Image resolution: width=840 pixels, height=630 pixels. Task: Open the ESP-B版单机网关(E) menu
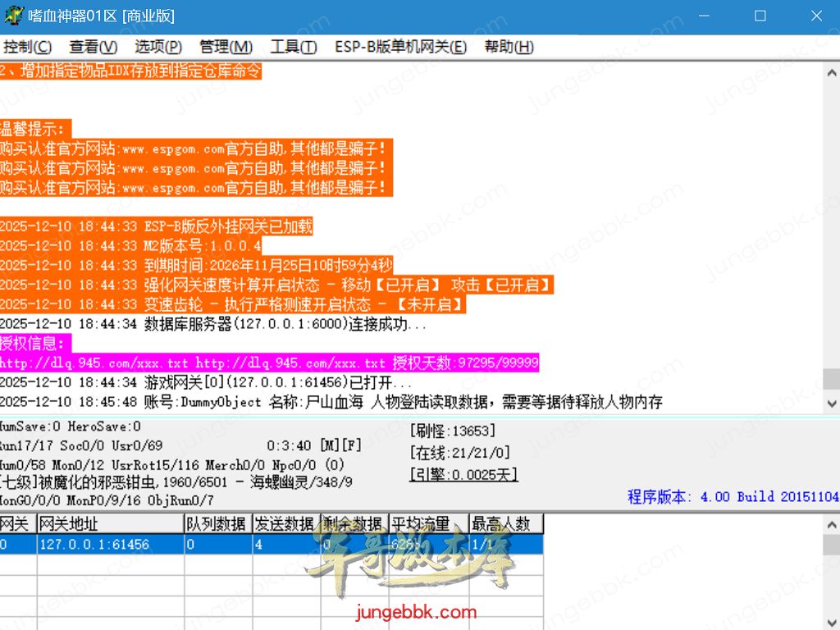click(x=400, y=47)
